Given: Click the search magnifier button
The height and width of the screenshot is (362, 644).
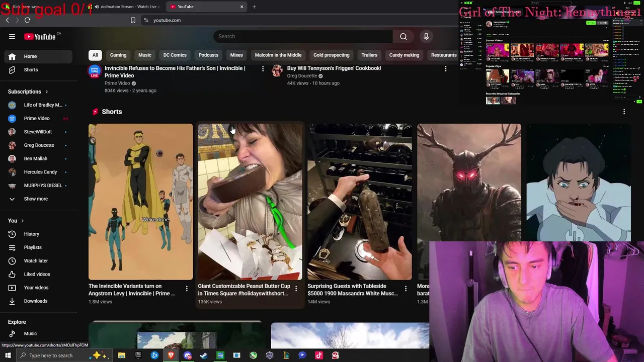Looking at the screenshot, I should [x=403, y=36].
